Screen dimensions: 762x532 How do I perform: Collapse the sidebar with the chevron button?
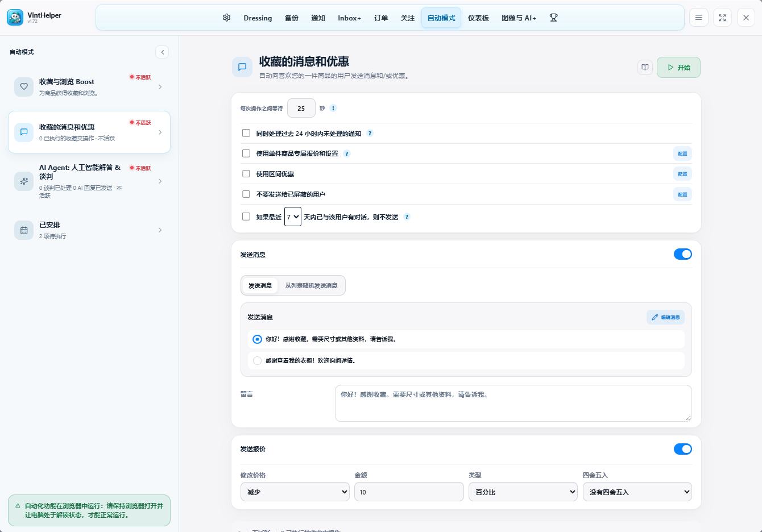162,52
